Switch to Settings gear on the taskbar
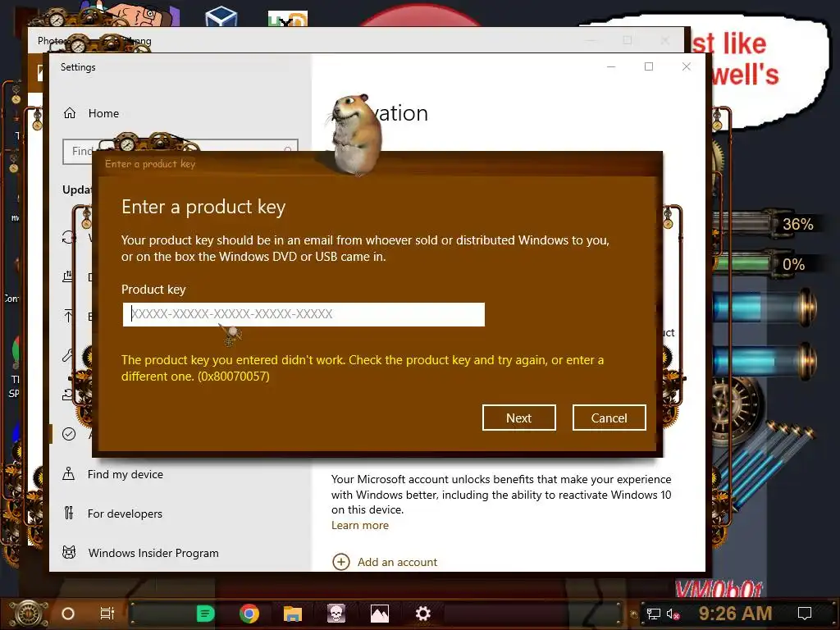Image resolution: width=840 pixels, height=630 pixels. (x=423, y=614)
